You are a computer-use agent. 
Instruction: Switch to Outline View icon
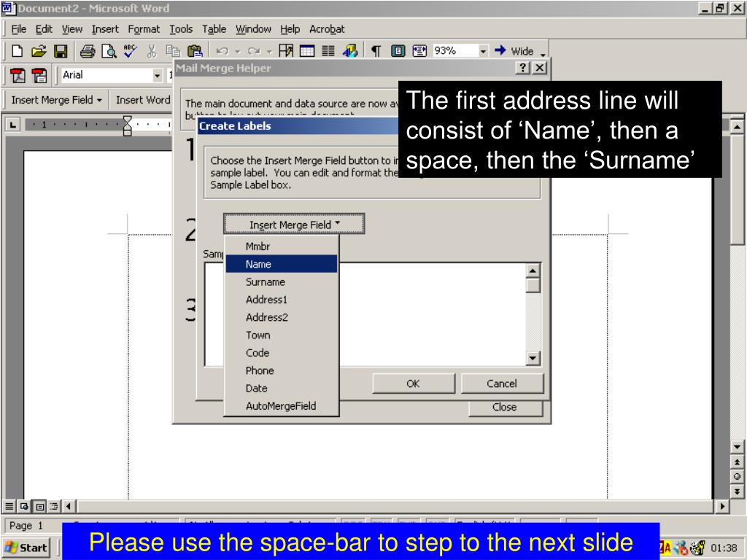54,506
